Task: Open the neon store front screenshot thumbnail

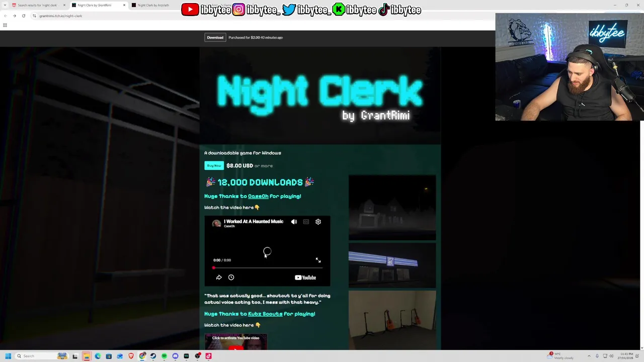Action: 392,265
